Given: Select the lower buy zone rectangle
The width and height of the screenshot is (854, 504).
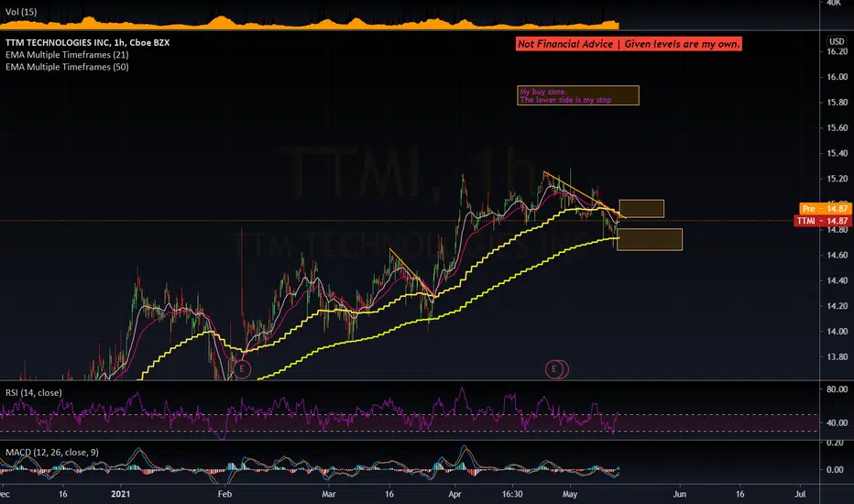Looking at the screenshot, I should 650,240.
